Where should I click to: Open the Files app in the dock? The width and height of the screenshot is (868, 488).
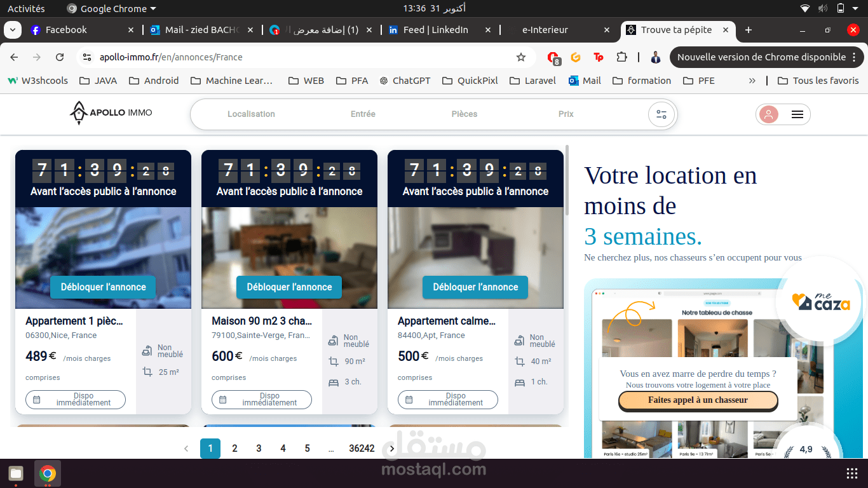16,473
